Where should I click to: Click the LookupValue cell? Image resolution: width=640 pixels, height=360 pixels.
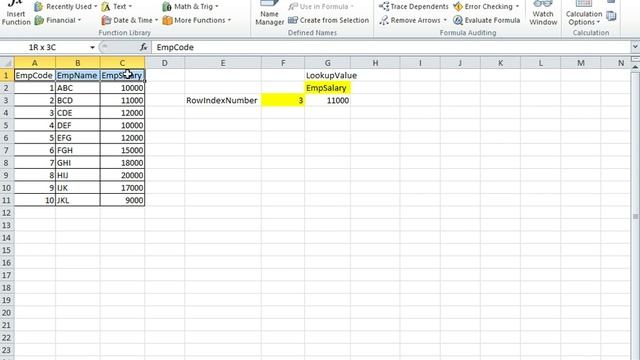click(327, 76)
